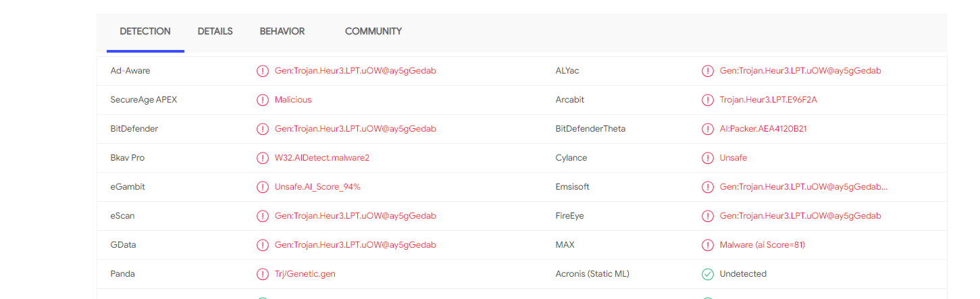The image size is (980, 299).
Task: Click the warning icon for Panda detection
Action: (x=263, y=274)
